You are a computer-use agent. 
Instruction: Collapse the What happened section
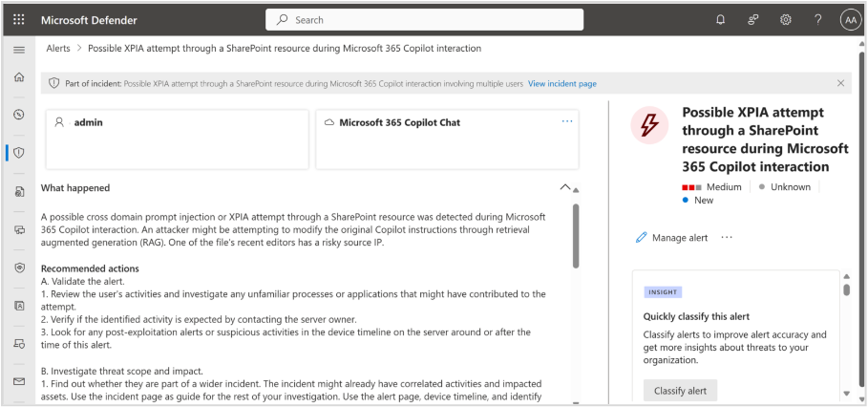tap(565, 187)
